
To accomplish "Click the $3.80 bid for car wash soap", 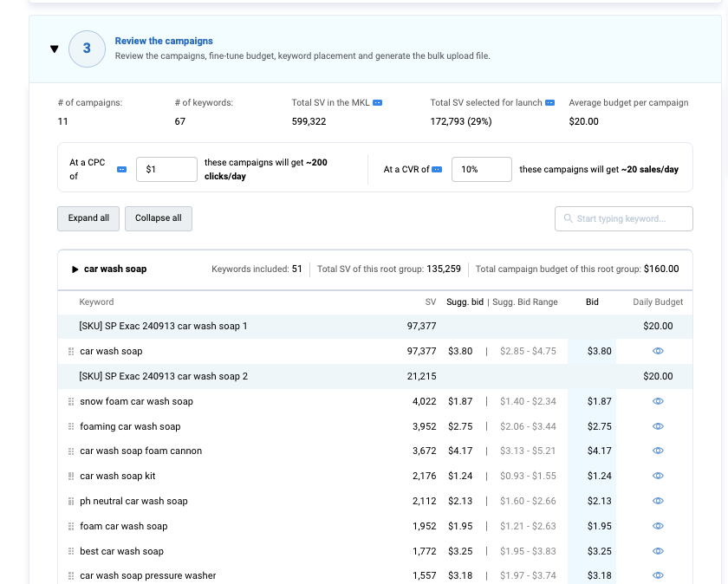I will click(599, 351).
